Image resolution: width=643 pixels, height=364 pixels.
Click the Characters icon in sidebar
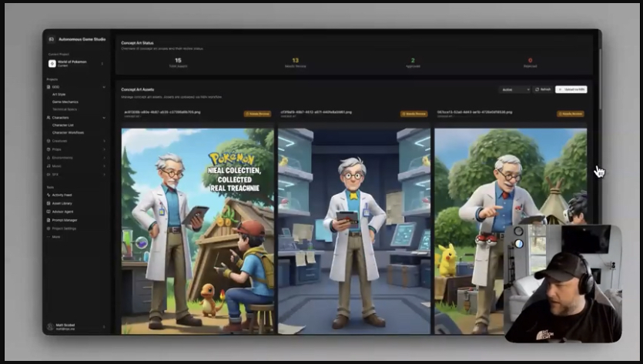tap(49, 118)
